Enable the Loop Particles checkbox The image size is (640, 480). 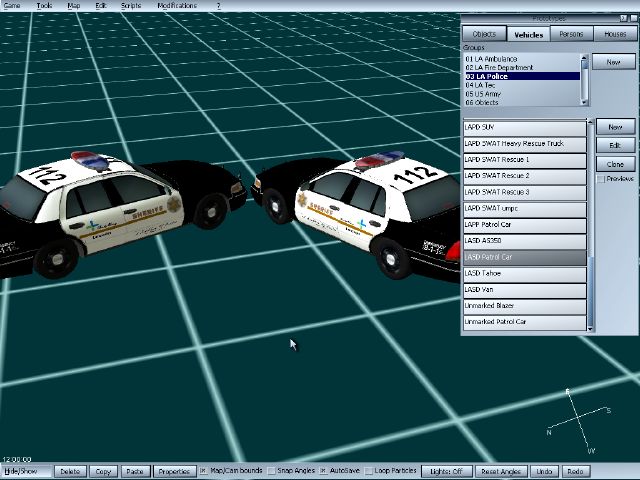368,471
